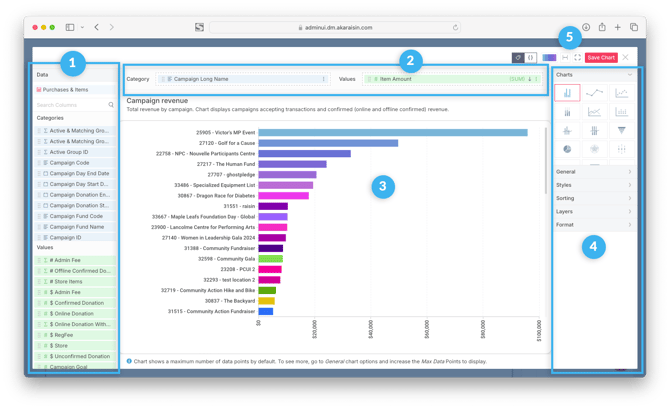The width and height of the screenshot is (670, 409).
Task: Click the Safari address bar
Action: pyautogui.click(x=335, y=27)
